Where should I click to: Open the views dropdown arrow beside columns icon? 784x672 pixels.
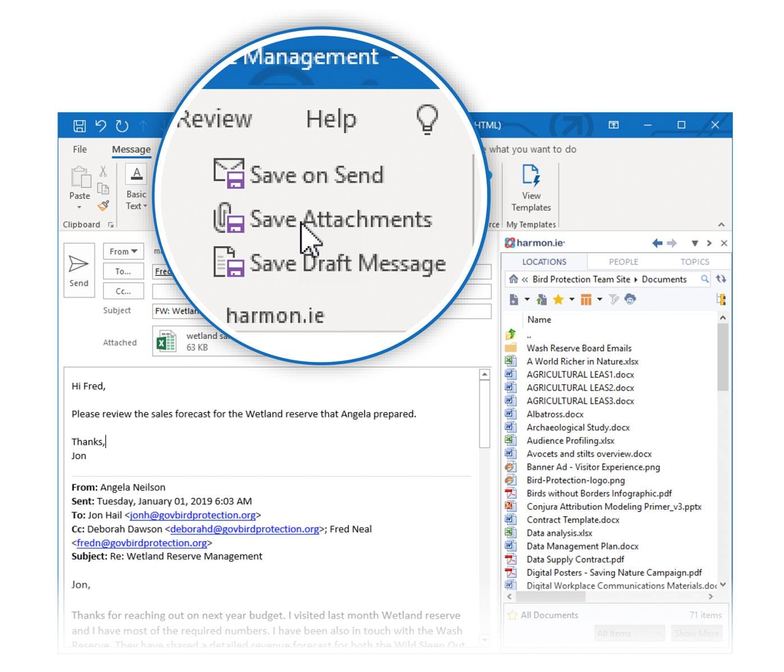pyautogui.click(x=600, y=299)
